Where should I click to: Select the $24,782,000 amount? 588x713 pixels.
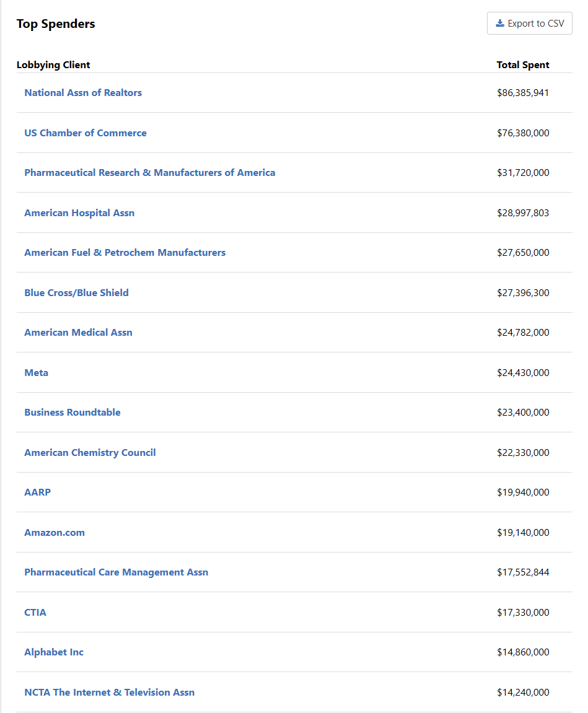[523, 333]
